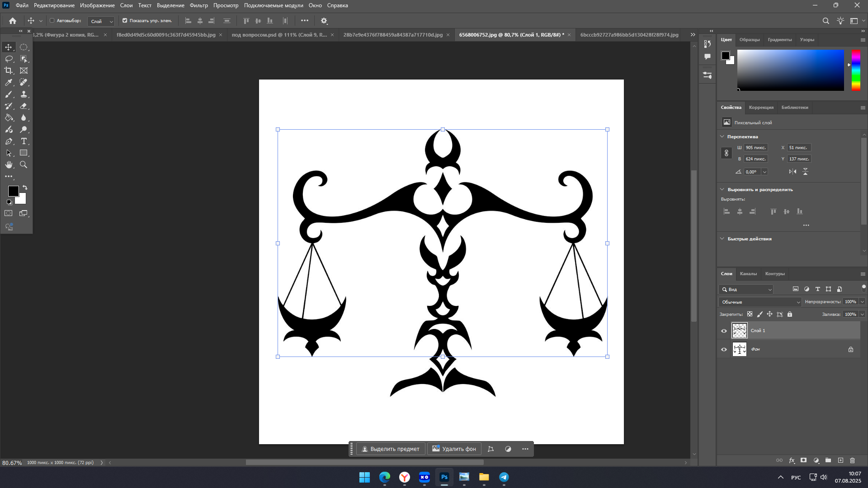Viewport: 868px width, 488px height.
Task: Enable the Автовыбор checkbox
Action: click(x=52, y=20)
